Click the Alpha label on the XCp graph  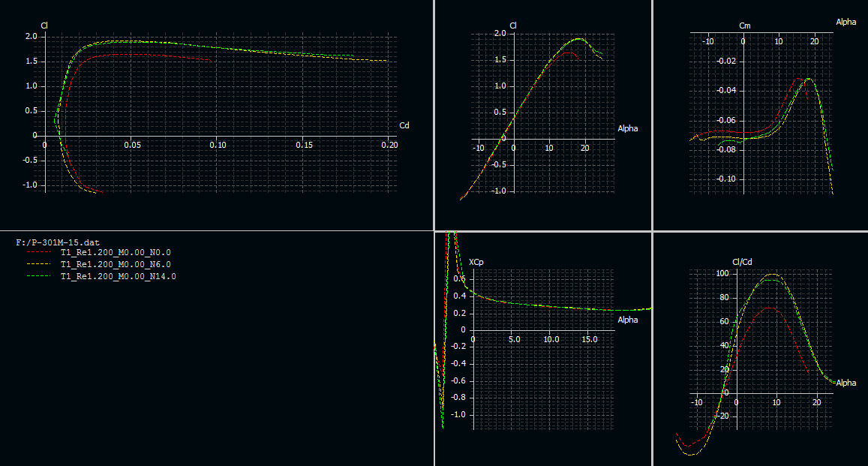628,320
